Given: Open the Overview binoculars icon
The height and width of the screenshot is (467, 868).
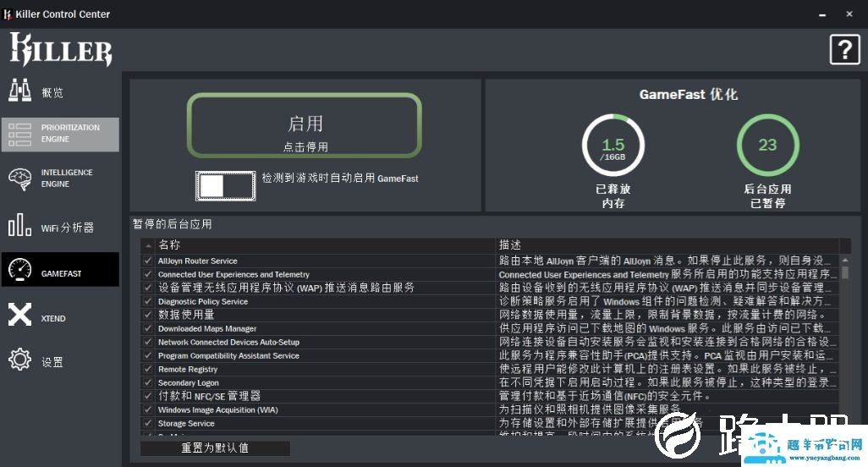Looking at the screenshot, I should tap(20, 91).
